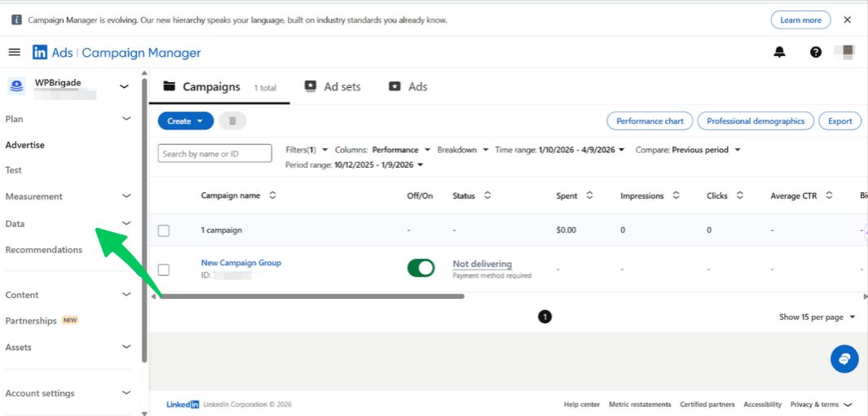
Task: Click the Not delivering status
Action: pyautogui.click(x=482, y=264)
